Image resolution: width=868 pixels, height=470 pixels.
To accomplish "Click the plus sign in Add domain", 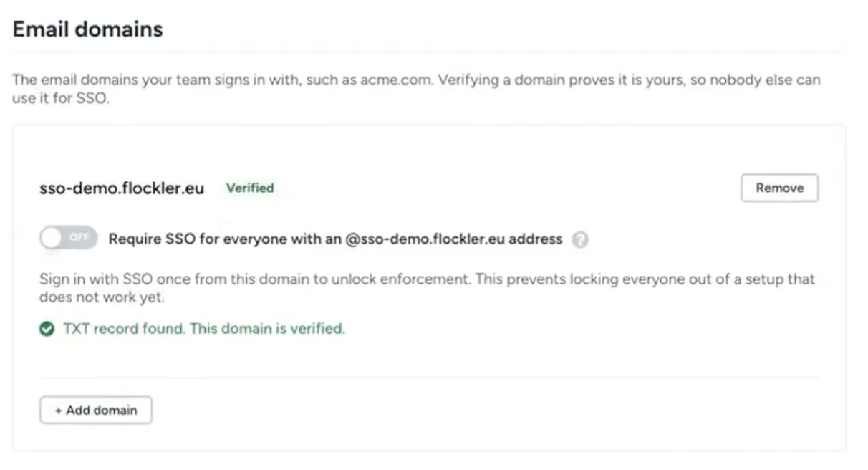I will point(59,411).
